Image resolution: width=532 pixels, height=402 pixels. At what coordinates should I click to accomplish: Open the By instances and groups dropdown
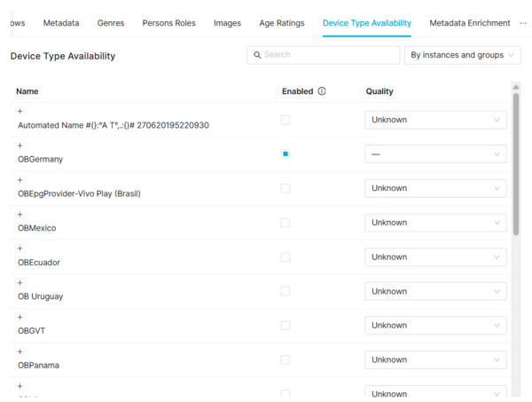pos(462,55)
